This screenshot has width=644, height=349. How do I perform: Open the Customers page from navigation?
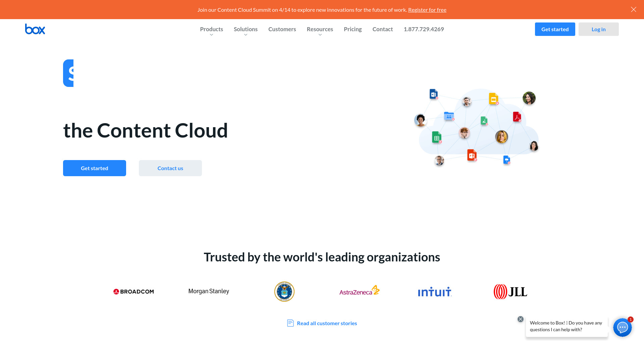[282, 29]
